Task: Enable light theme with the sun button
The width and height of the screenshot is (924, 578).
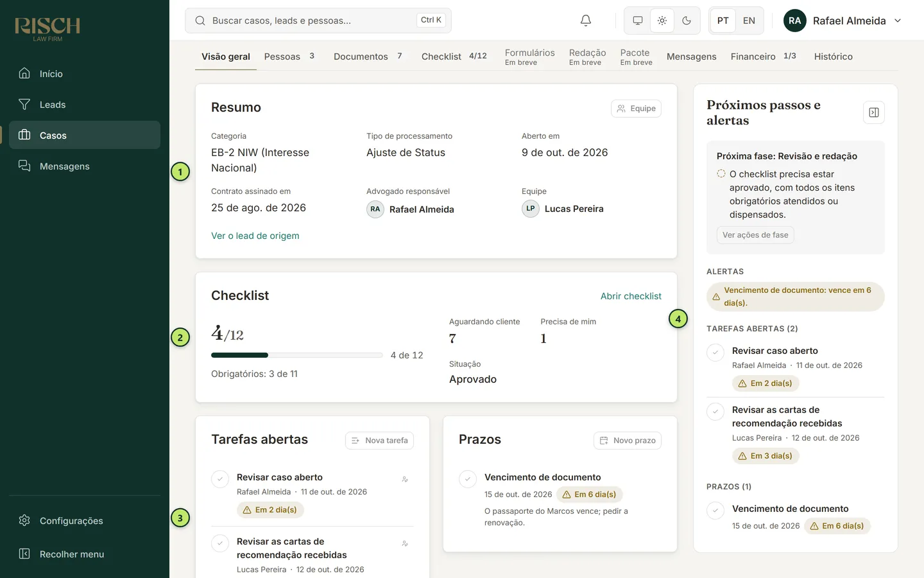Action: 662,21
